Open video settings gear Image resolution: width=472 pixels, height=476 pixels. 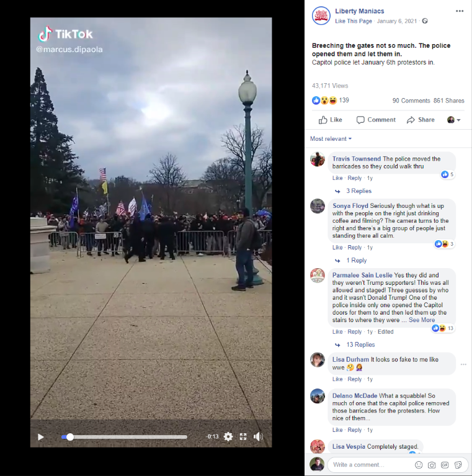pos(228,436)
